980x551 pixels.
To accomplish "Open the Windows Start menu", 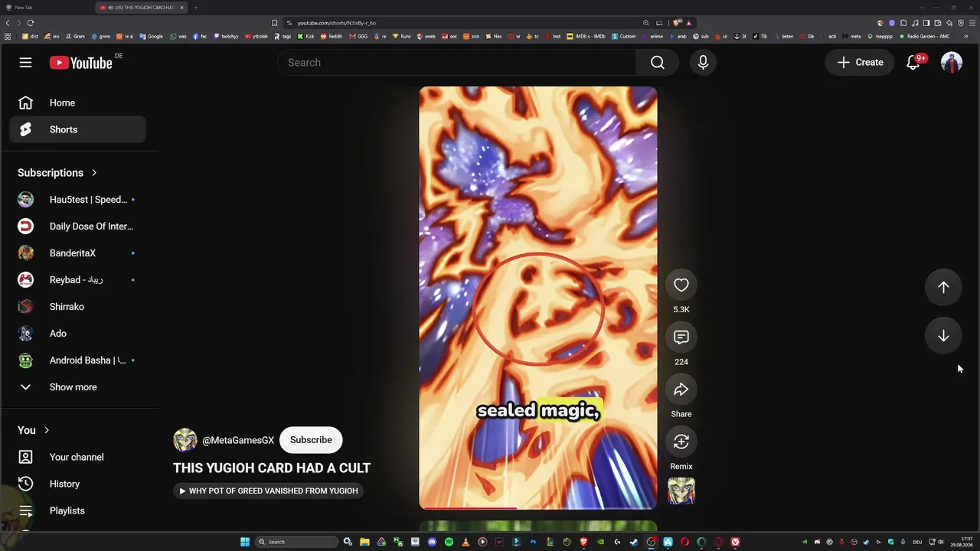I will pos(245,542).
